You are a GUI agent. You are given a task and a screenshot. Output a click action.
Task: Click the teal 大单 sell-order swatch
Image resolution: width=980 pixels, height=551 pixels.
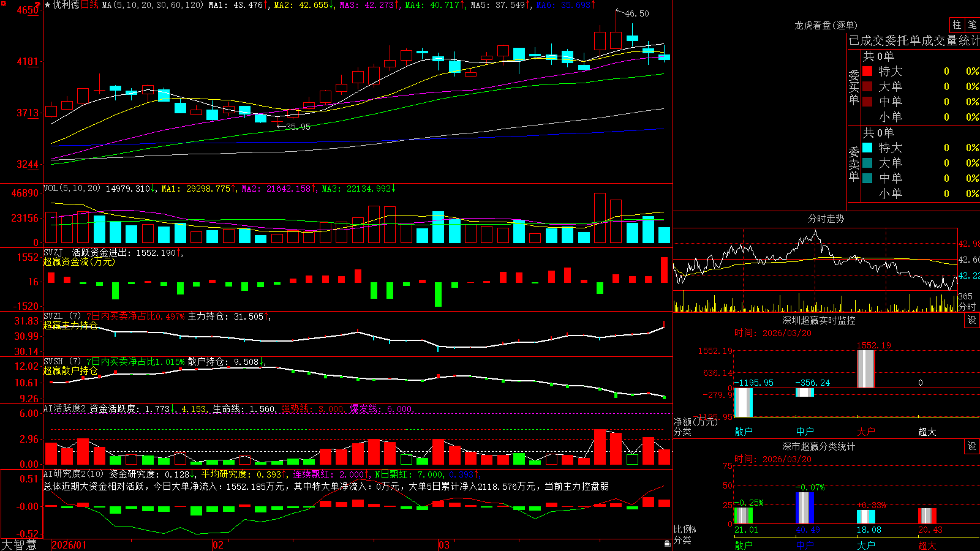(867, 163)
